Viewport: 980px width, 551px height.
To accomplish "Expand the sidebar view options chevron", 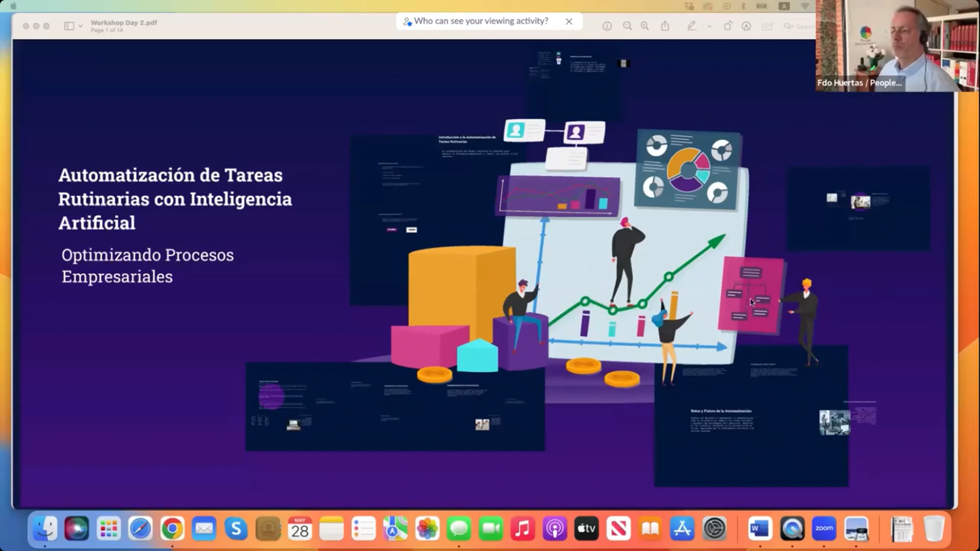I will (80, 26).
